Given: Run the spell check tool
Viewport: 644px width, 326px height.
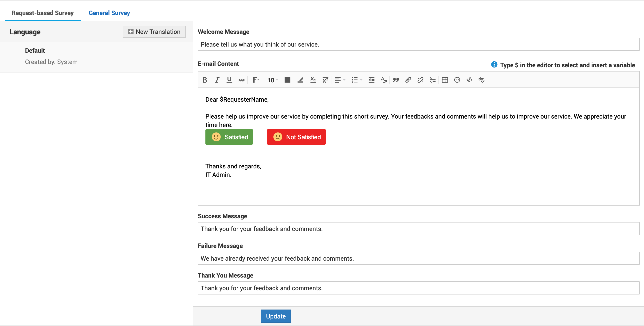Looking at the screenshot, I should point(482,80).
